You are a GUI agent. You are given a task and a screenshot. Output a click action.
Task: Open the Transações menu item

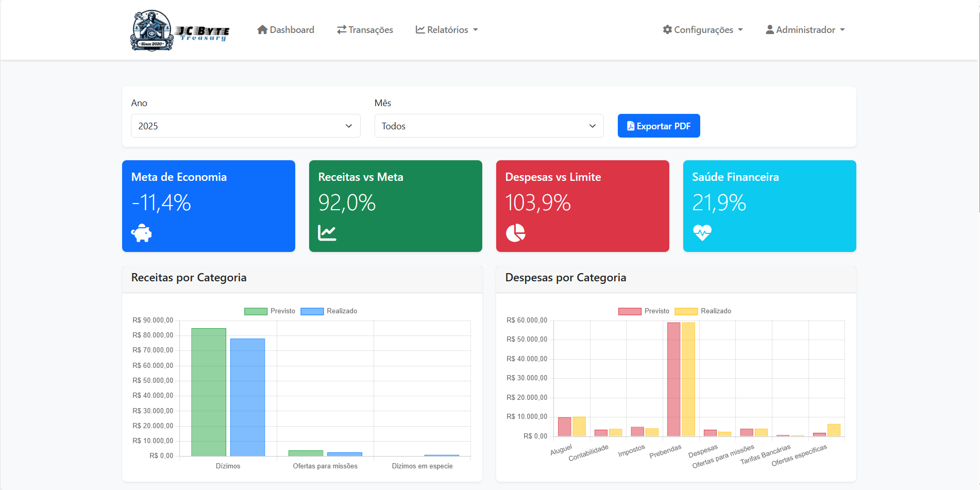(x=365, y=30)
